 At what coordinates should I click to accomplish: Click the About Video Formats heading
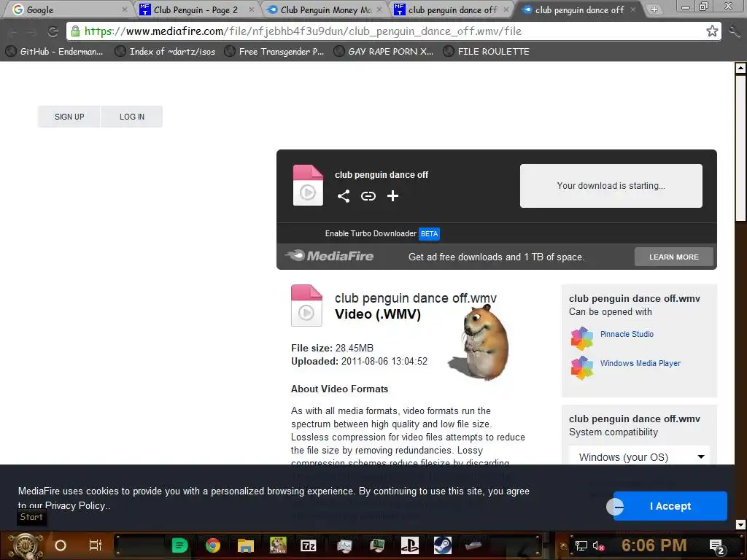click(x=339, y=389)
